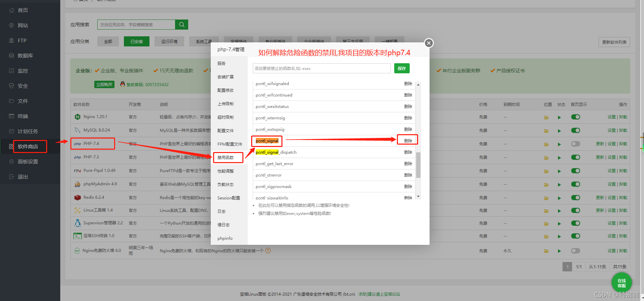The height and width of the screenshot is (301, 644).
Task: Click the Supervisor管理器 logo icon
Action: [x=77, y=223]
